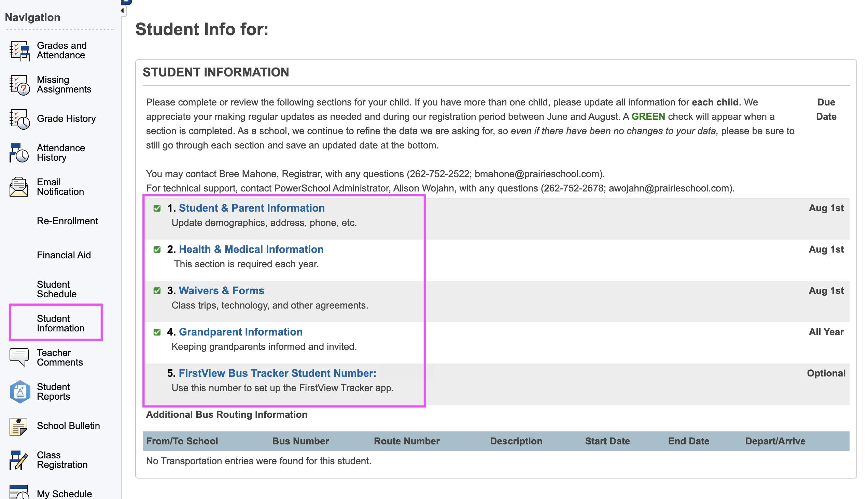Click the End Date column header
Viewport: 868px width, 499px height.
point(689,441)
